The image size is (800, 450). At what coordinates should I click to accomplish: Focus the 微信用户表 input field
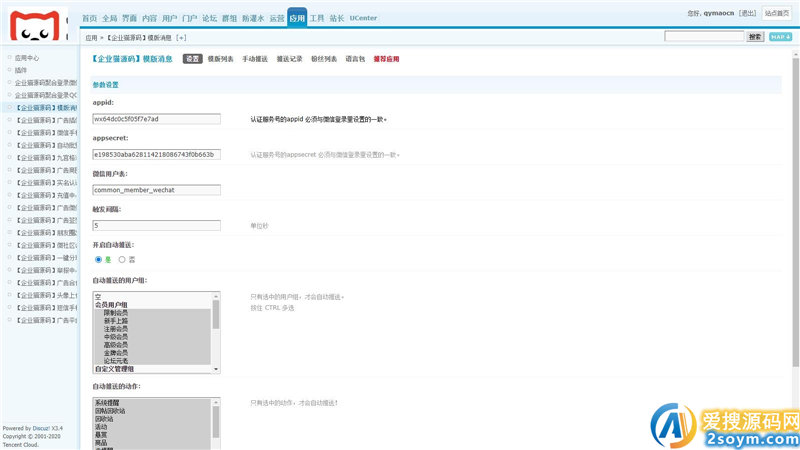click(157, 190)
